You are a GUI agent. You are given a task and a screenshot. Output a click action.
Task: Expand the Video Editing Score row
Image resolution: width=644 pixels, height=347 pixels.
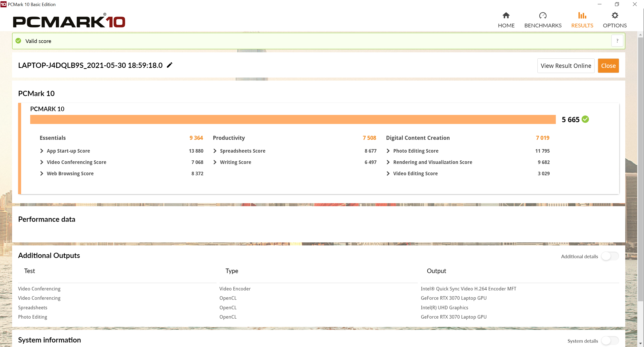[x=388, y=173]
